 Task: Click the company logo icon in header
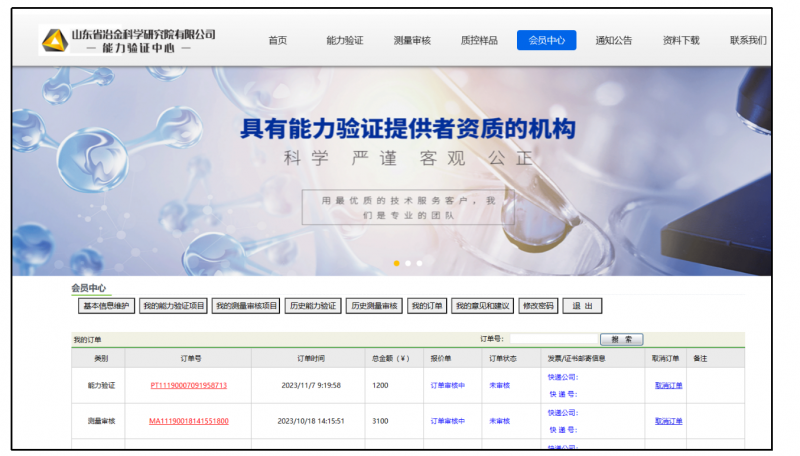click(53, 40)
